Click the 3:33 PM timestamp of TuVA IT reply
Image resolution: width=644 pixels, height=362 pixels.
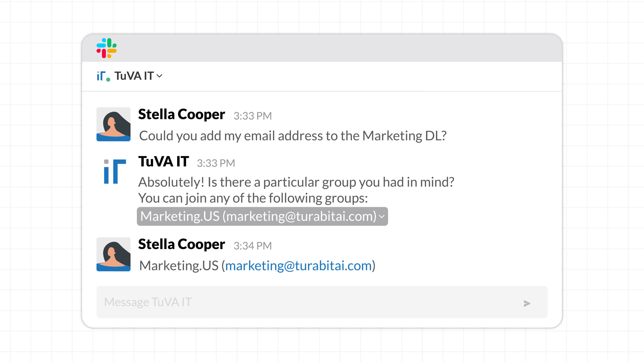pos(216,163)
